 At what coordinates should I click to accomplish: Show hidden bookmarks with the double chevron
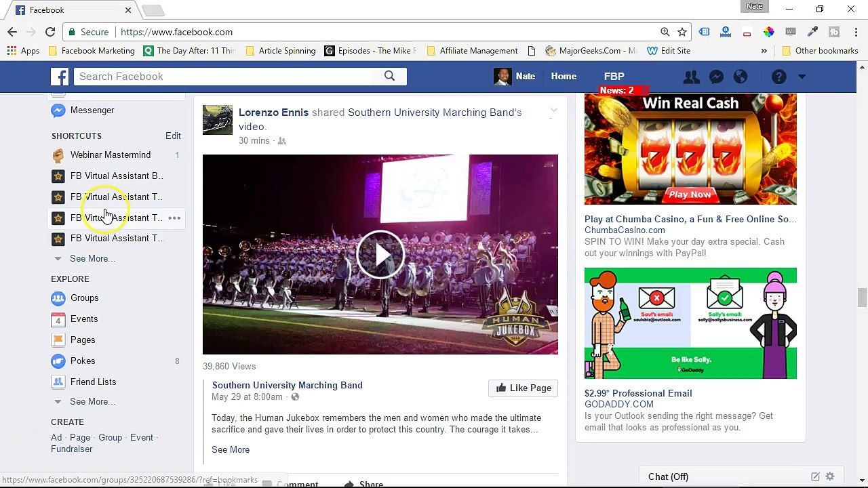click(764, 51)
